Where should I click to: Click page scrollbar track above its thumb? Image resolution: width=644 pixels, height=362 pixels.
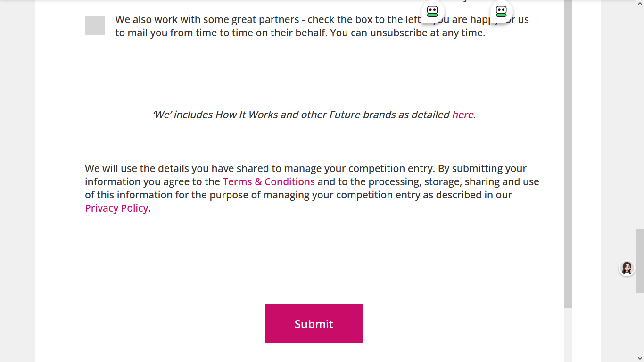click(x=640, y=118)
